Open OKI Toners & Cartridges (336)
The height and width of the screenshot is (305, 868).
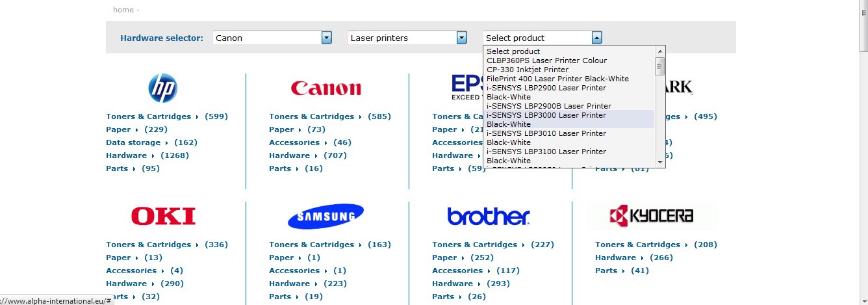coord(167,245)
